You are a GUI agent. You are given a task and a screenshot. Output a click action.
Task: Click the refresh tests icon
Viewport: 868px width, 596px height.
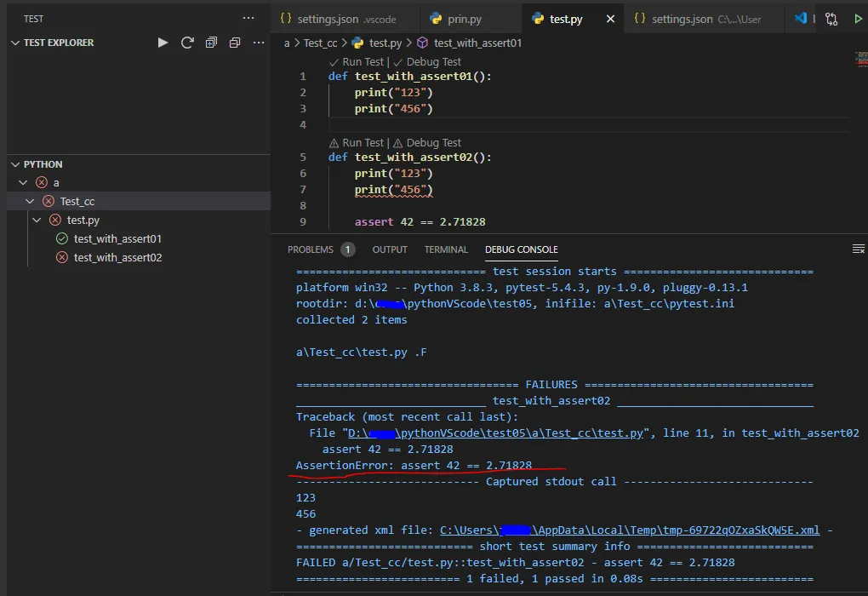click(x=187, y=43)
